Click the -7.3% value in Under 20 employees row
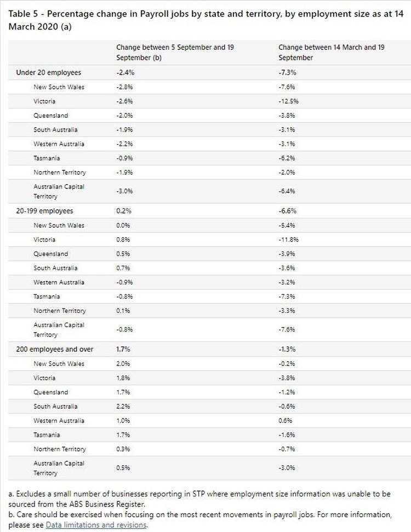This screenshot has width=411, height=532. 288,73
